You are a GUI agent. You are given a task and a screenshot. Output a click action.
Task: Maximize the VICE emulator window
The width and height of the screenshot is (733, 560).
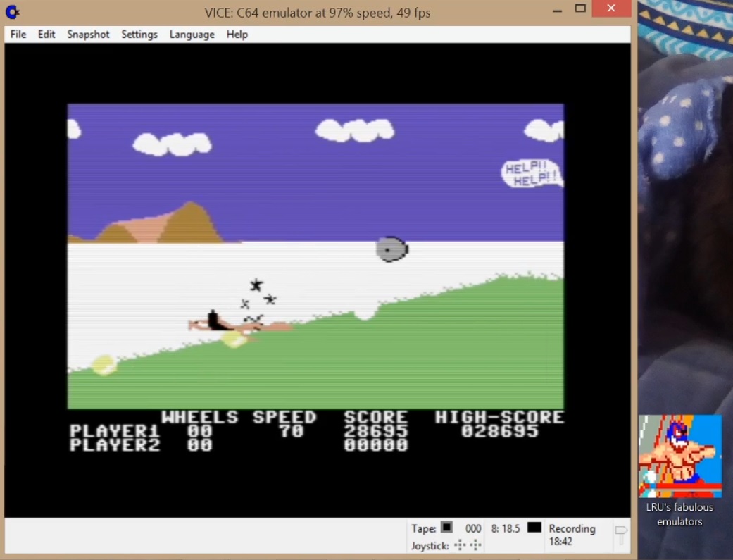[580, 8]
